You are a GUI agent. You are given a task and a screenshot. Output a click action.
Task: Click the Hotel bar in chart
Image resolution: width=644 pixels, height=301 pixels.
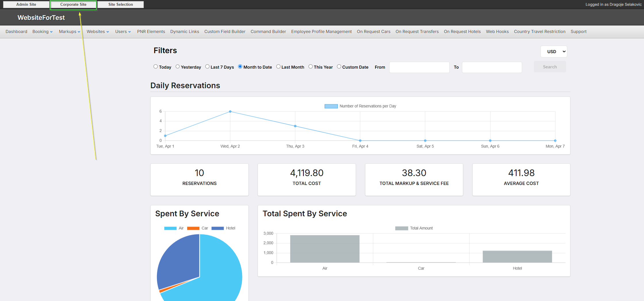(517, 256)
